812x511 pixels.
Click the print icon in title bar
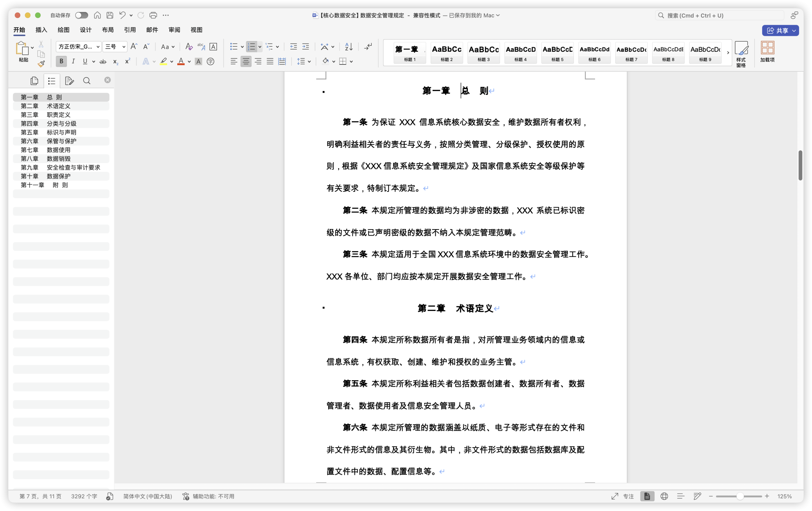[x=153, y=15]
